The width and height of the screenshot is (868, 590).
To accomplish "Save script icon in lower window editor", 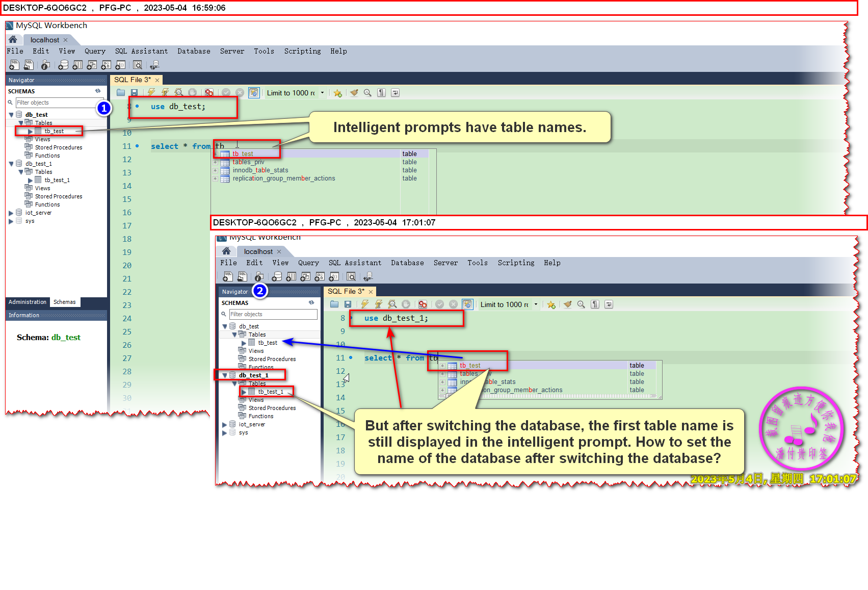I will click(348, 304).
